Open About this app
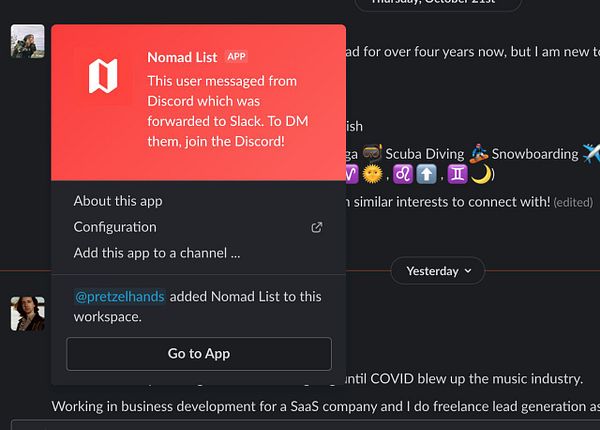 (x=118, y=201)
